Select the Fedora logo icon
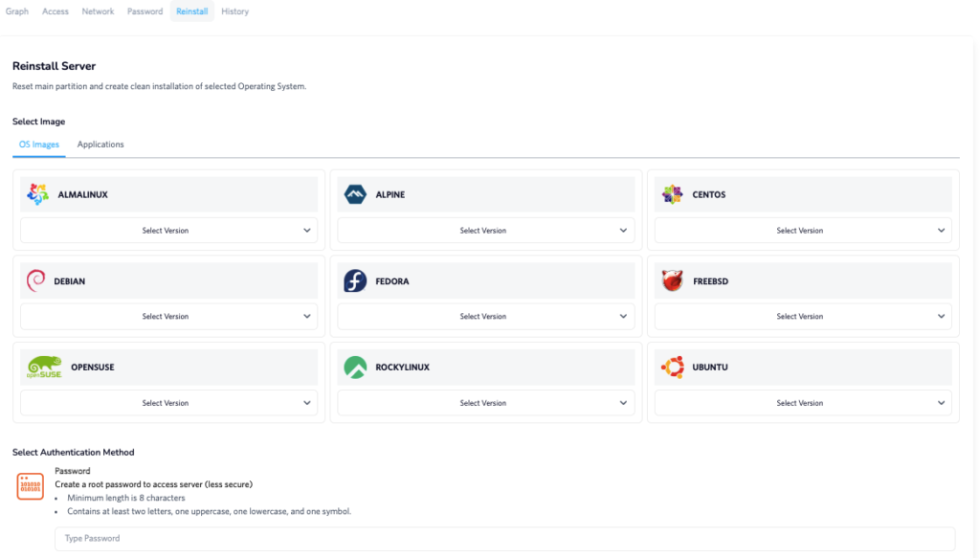The width and height of the screenshot is (980, 558). pos(356,279)
